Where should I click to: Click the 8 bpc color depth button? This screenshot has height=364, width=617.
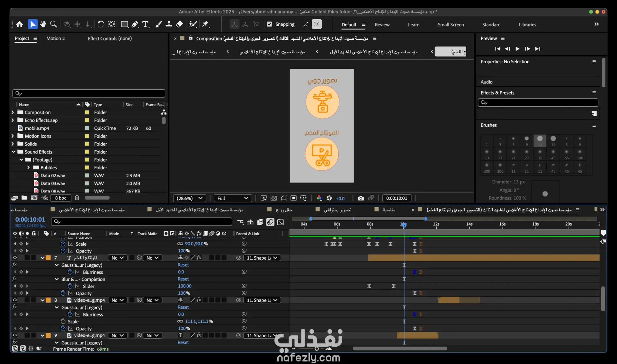click(x=60, y=198)
